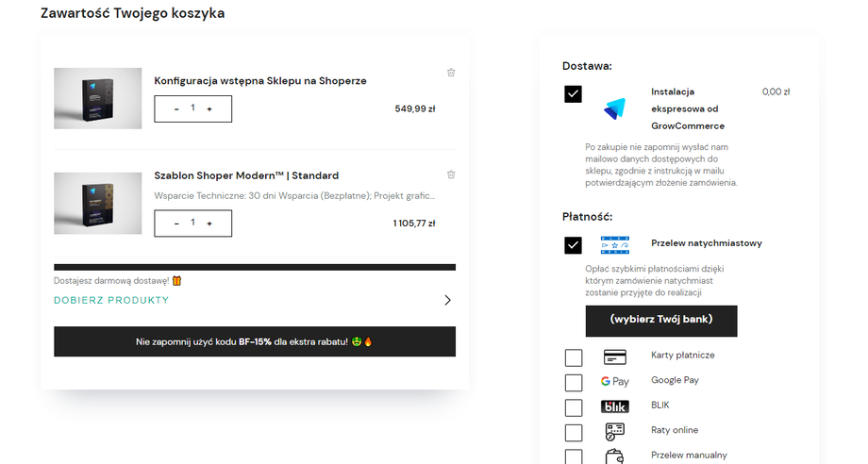
Task: Delete Konfiguracja wstępna Sklepu item with trash icon
Action: pos(451,73)
